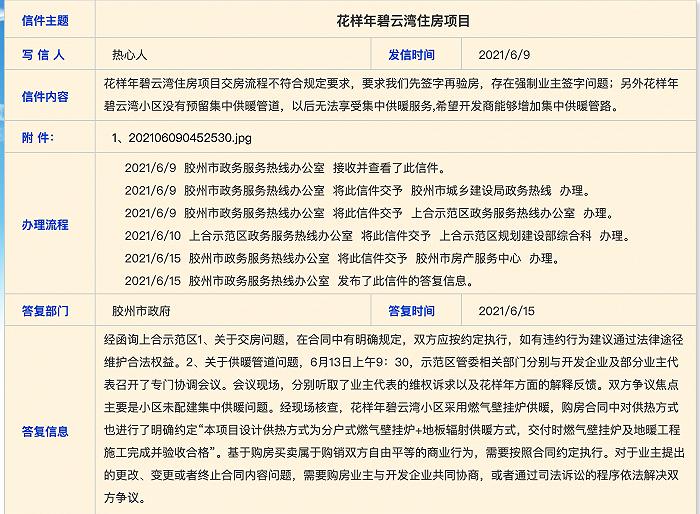Click reply line starting 主要是小区未配建集中供暖问题
This screenshot has height=514, width=700.
tap(391, 407)
